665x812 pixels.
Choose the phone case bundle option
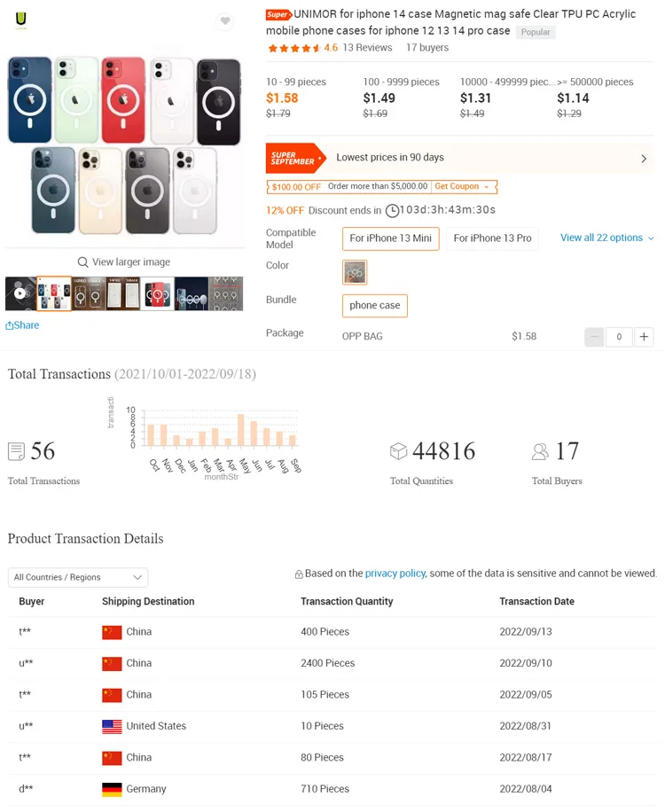click(x=374, y=306)
